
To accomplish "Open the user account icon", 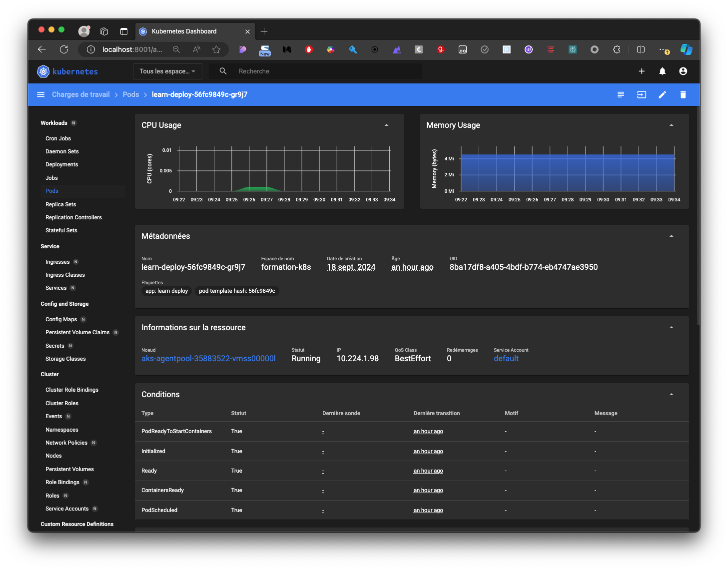I will click(x=683, y=71).
